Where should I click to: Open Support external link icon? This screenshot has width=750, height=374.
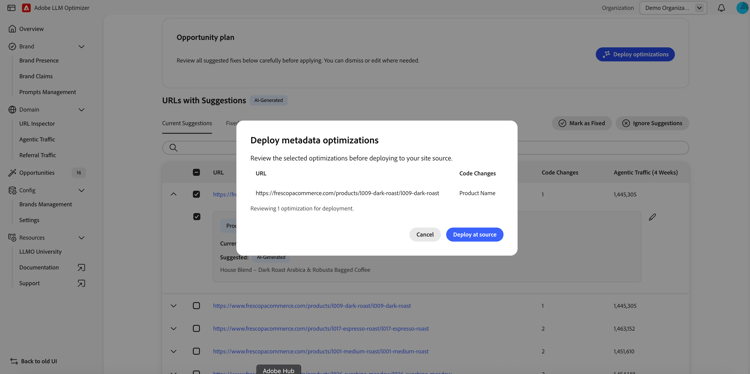point(81,284)
